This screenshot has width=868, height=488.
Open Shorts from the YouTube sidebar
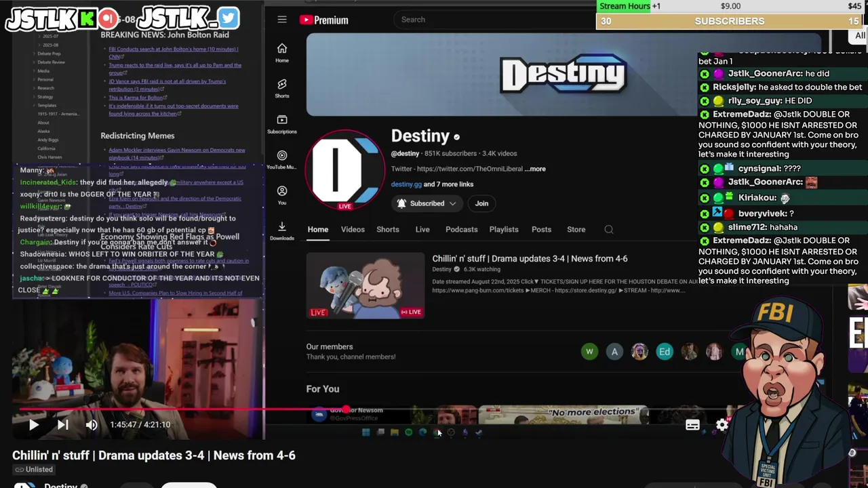[x=282, y=88]
